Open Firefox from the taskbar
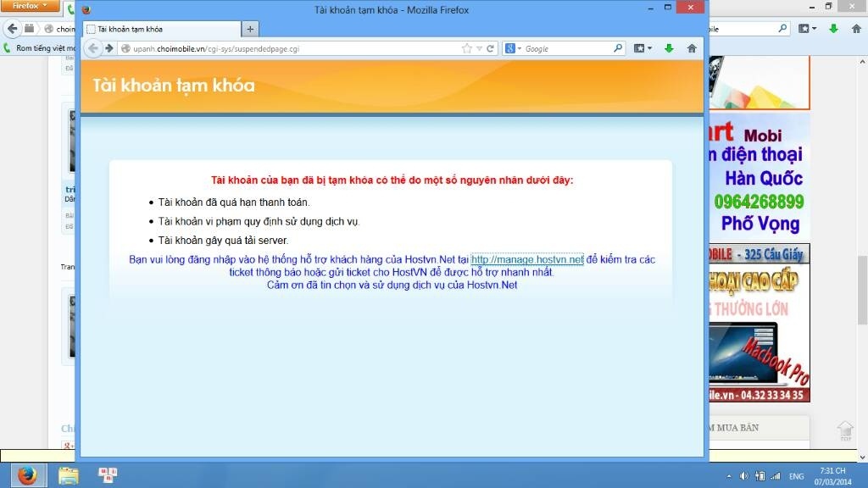Viewport: 868px width, 488px height. 26,474
